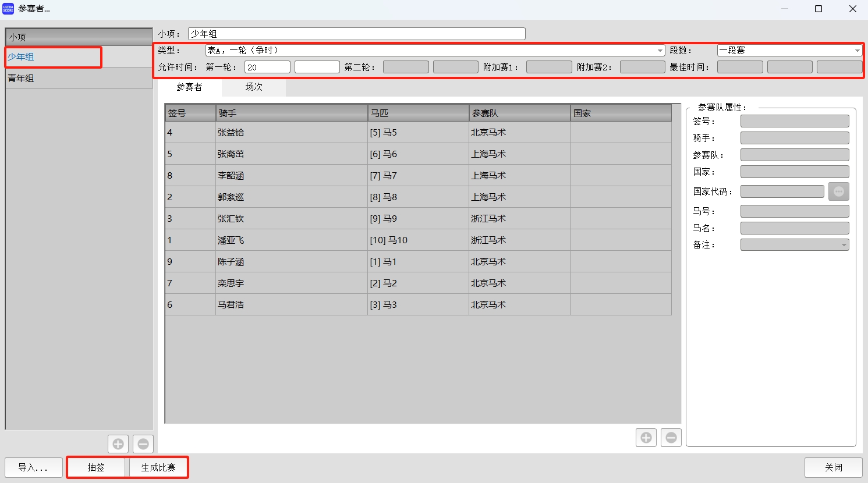Viewport: 868px width, 483px height.
Task: Click the 生成比赛 button
Action: tap(158, 467)
